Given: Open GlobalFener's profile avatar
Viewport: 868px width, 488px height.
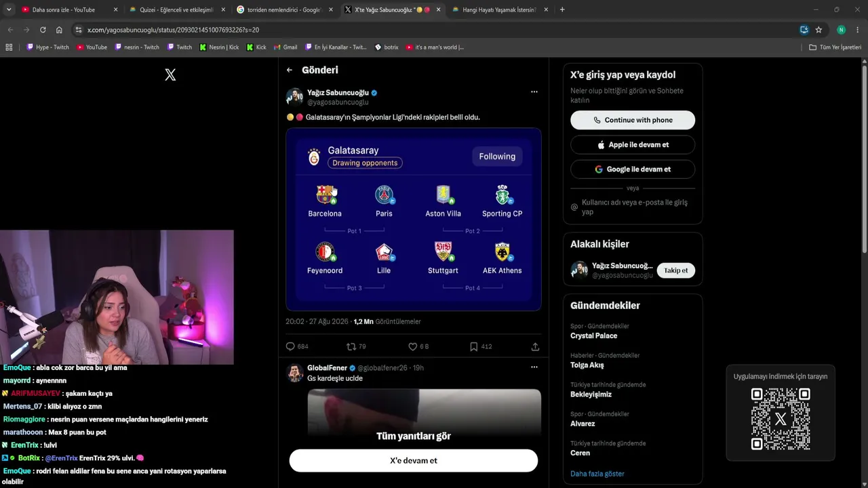Looking at the screenshot, I should [294, 373].
